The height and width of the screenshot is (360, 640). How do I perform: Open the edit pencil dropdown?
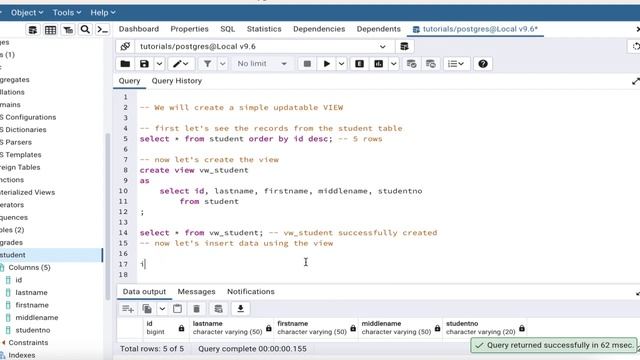click(180, 64)
